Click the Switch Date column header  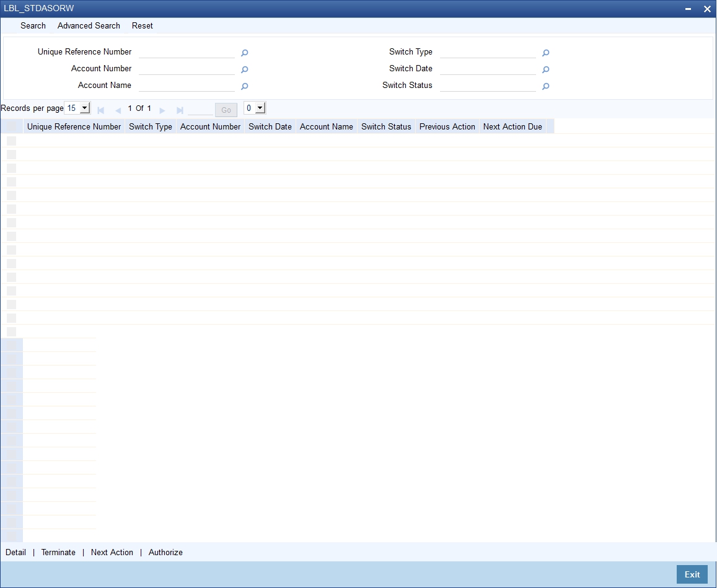(x=270, y=126)
